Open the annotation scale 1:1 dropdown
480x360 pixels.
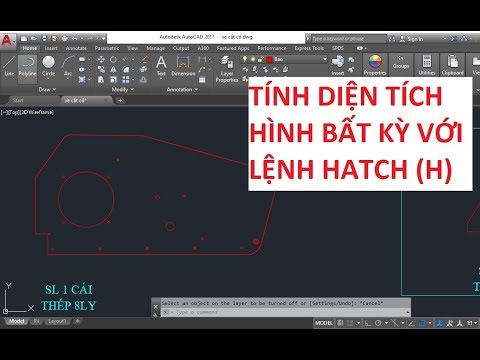[x=471, y=323]
